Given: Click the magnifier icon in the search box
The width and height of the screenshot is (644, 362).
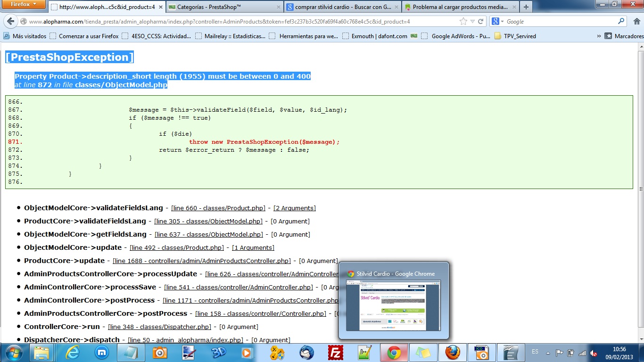Looking at the screenshot, I should tap(621, 21).
